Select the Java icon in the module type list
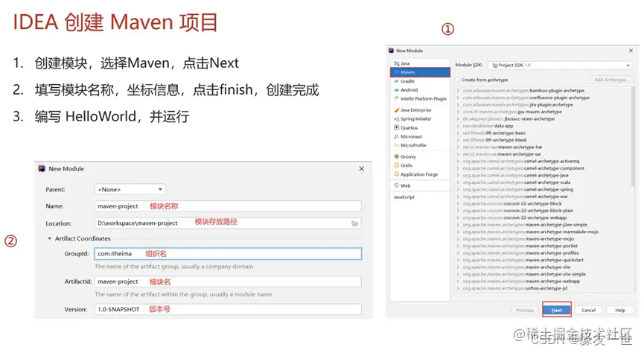 pyautogui.click(x=396, y=63)
